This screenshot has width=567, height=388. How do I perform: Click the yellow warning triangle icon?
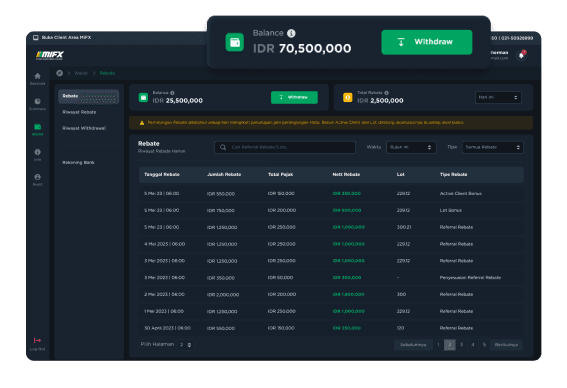point(142,123)
